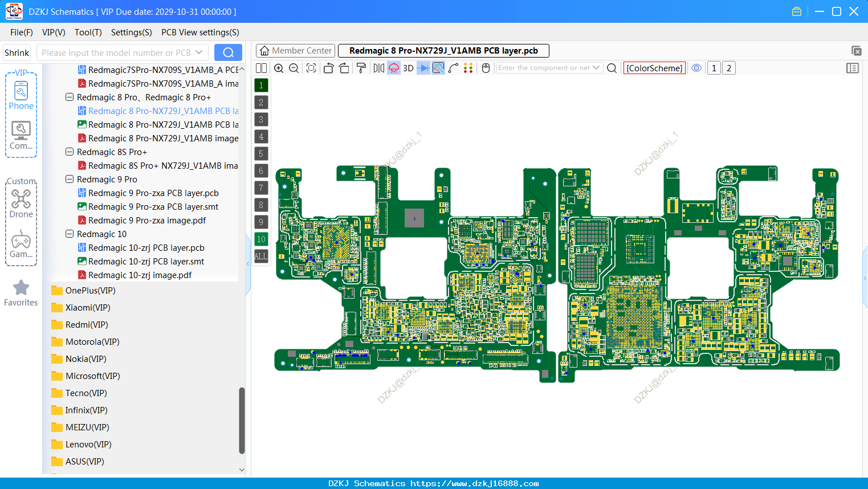
Task: Open the colored dots pin tool
Action: pos(468,68)
